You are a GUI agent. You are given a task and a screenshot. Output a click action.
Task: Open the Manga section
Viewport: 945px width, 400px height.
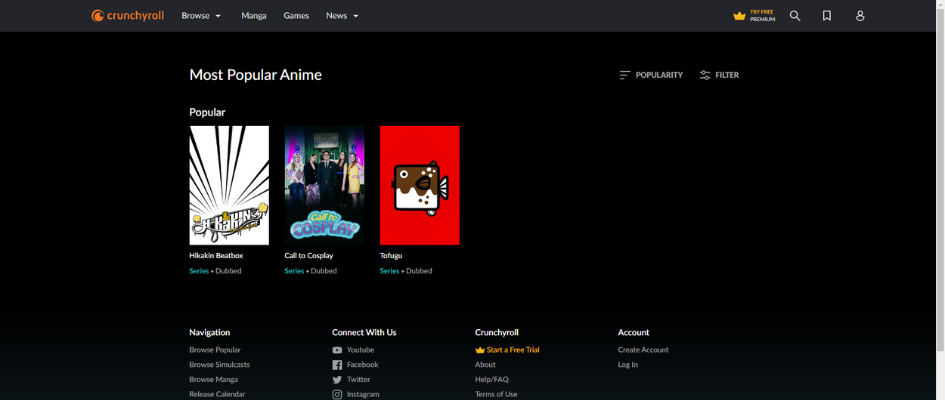coord(254,16)
